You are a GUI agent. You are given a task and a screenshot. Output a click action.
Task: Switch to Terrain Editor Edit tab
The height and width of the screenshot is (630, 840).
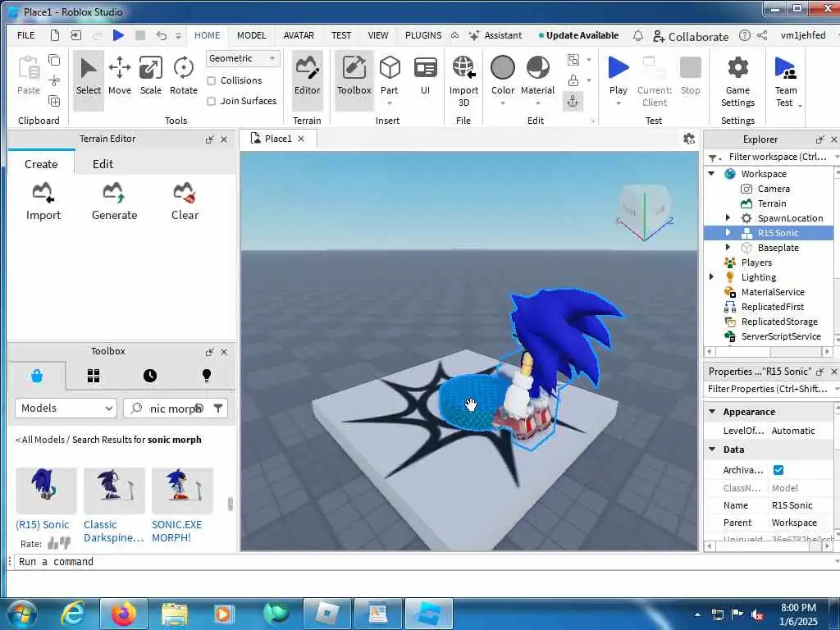103,164
